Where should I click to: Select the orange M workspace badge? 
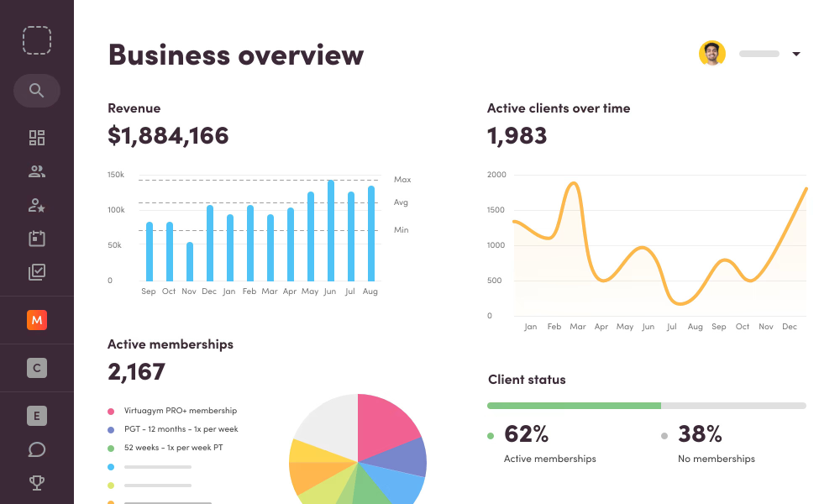click(36, 320)
